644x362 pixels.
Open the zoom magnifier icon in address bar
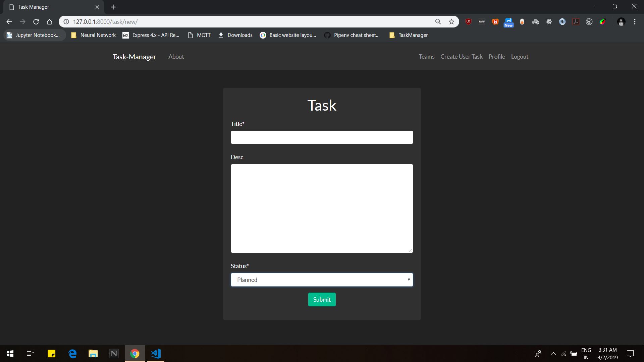[438, 22]
